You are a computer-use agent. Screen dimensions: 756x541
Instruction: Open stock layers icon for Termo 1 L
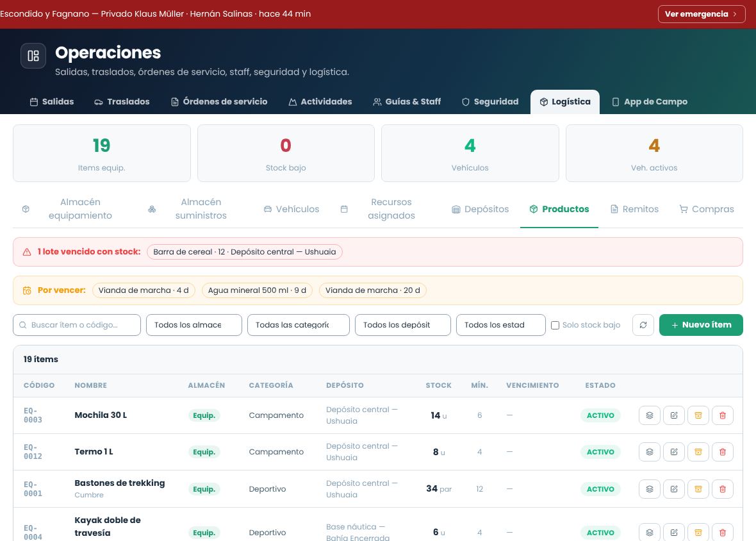[650, 452]
